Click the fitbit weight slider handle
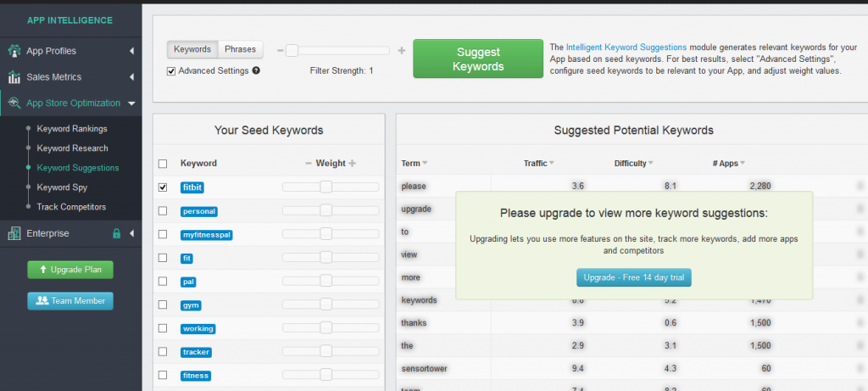 click(x=326, y=187)
